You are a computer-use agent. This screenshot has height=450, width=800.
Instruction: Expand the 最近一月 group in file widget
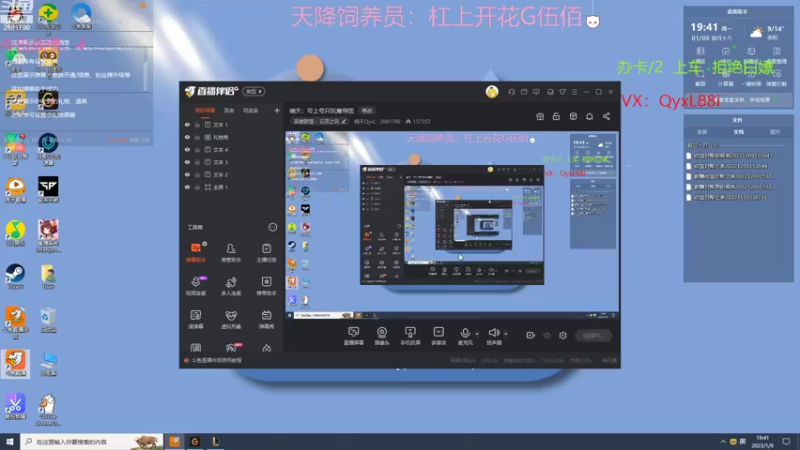coord(703,145)
